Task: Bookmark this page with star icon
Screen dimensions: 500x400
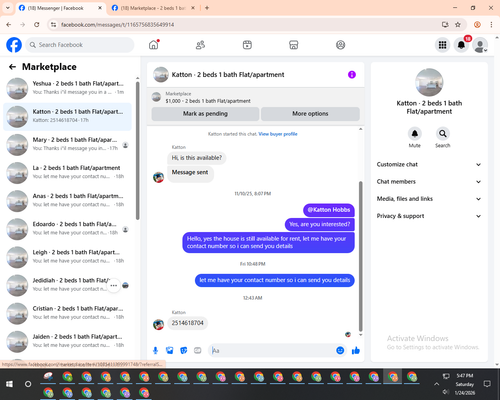Action: click(458, 24)
